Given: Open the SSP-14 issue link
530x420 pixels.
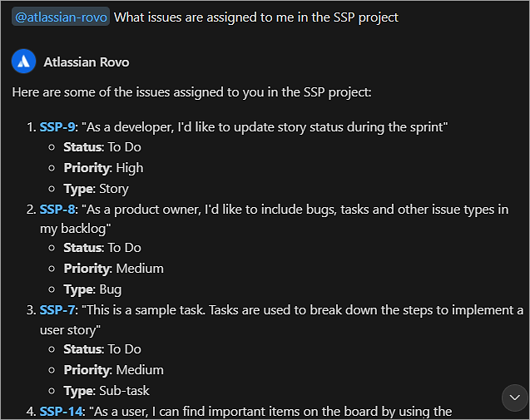Looking at the screenshot, I should (61, 411).
